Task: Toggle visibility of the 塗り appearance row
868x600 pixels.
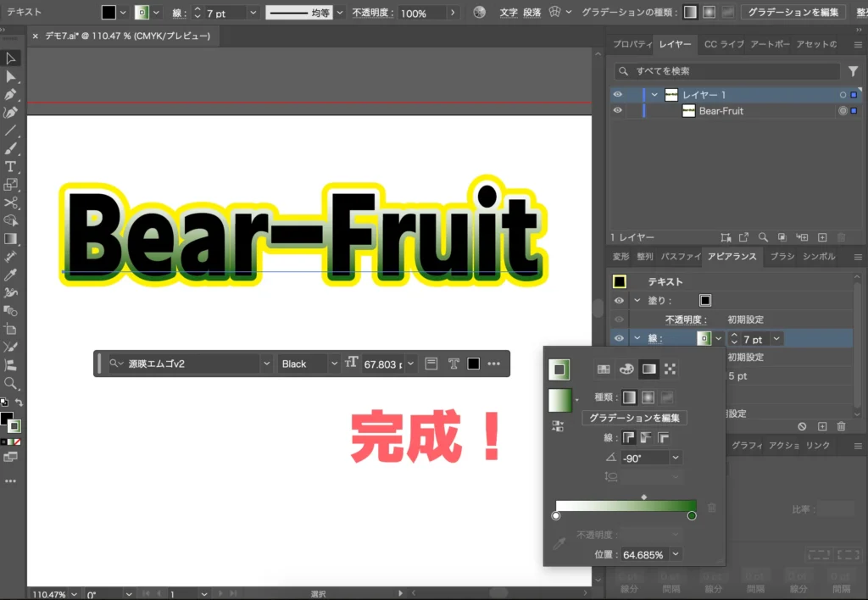Action: [x=618, y=300]
